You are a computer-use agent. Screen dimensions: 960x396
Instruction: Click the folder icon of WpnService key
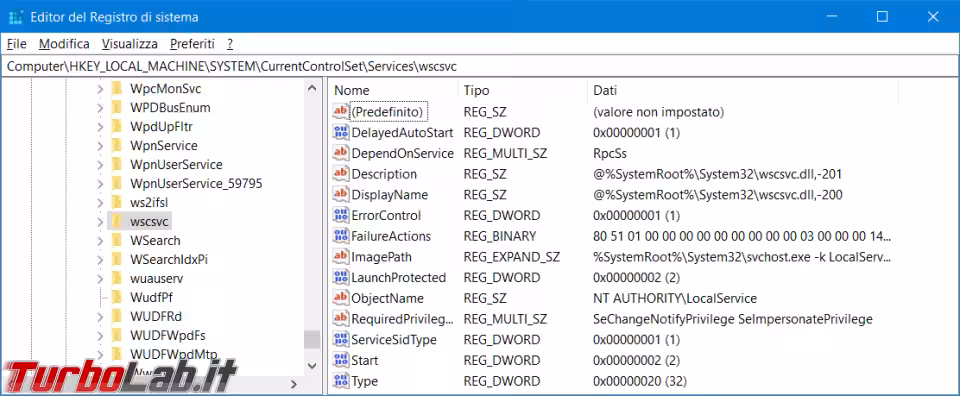(118, 146)
